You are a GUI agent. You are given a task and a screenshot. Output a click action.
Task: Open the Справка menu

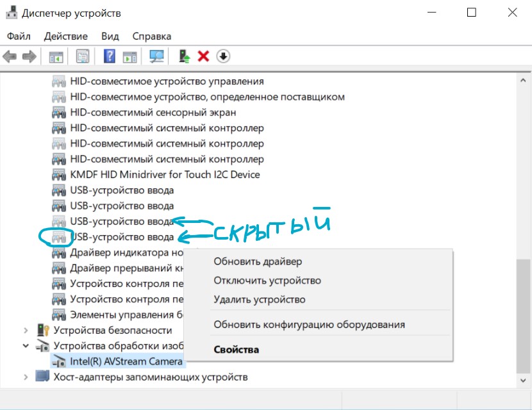(x=152, y=37)
